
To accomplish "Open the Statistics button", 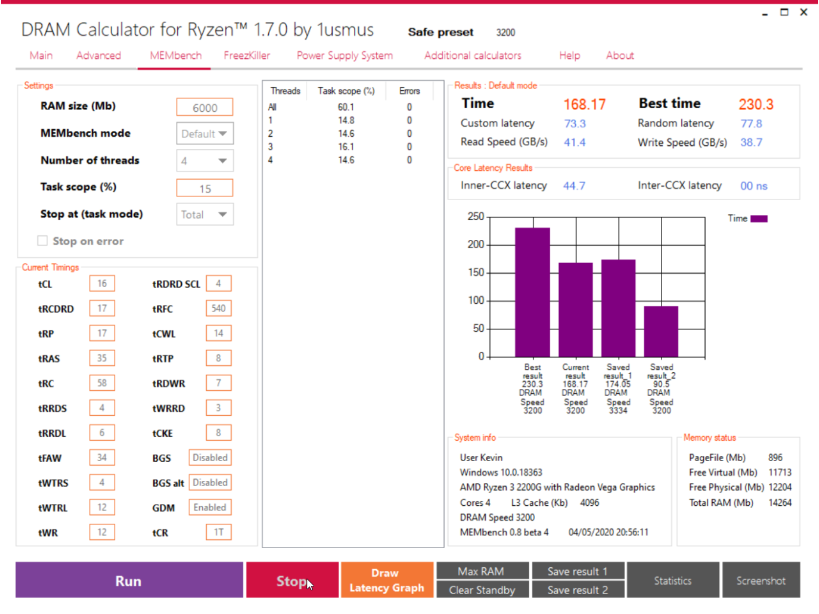I will [673, 581].
